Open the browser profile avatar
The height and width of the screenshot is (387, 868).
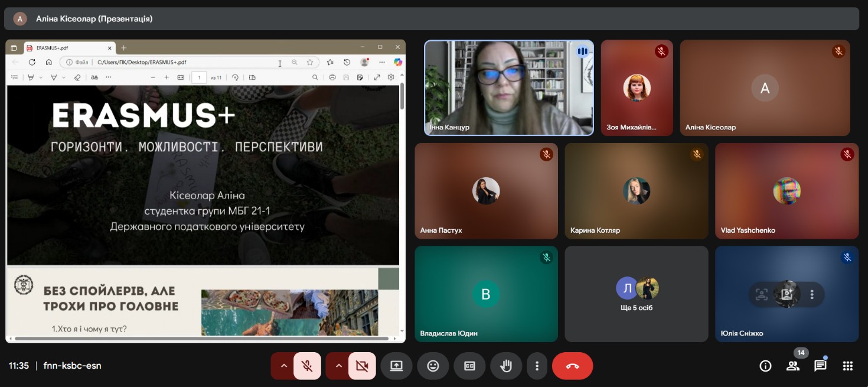tap(365, 62)
